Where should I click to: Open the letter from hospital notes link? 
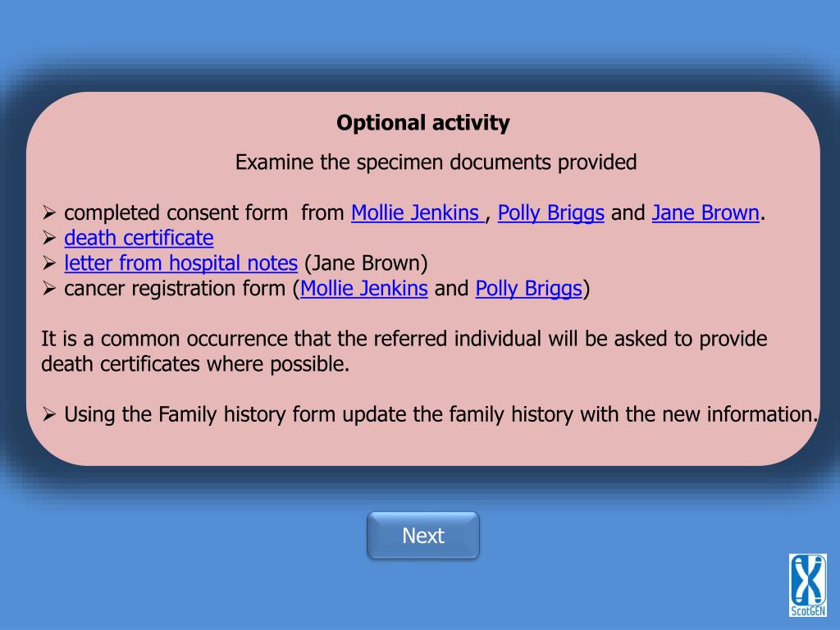coord(180,263)
